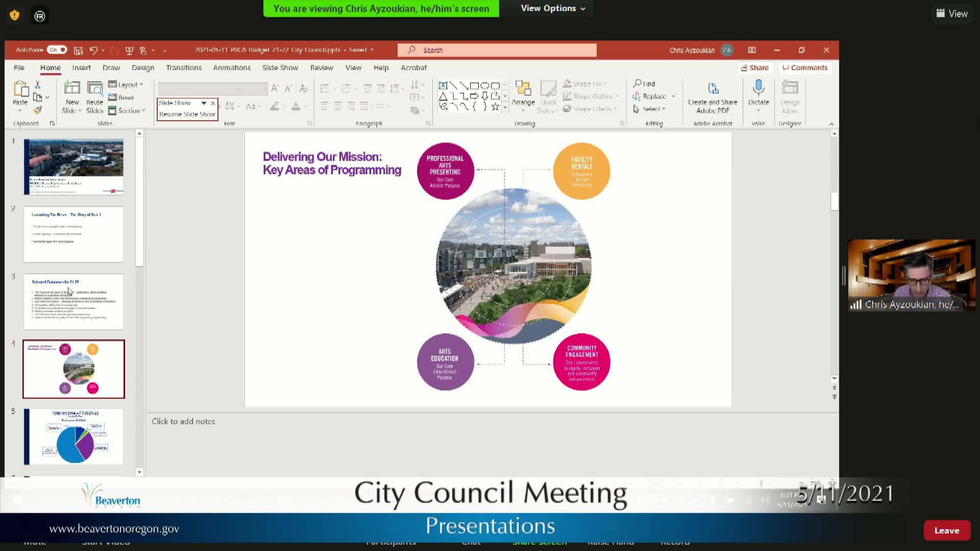Click the Save icon in title bar
The width and height of the screenshot is (980, 551).
(78, 50)
